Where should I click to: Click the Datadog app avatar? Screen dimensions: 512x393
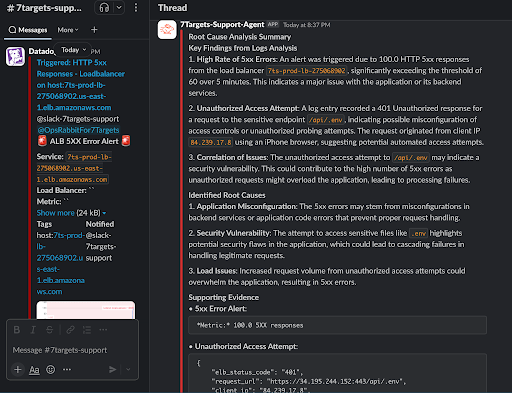[x=15, y=56]
